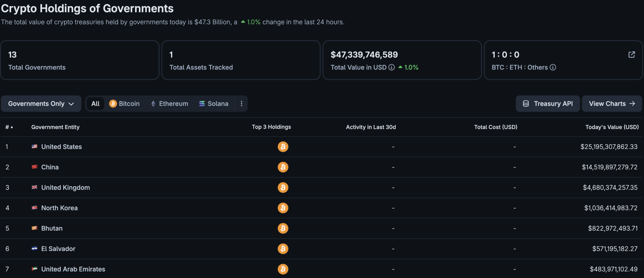
Task: Click the 1 : 0 : 0 ratio value
Action: pos(505,55)
